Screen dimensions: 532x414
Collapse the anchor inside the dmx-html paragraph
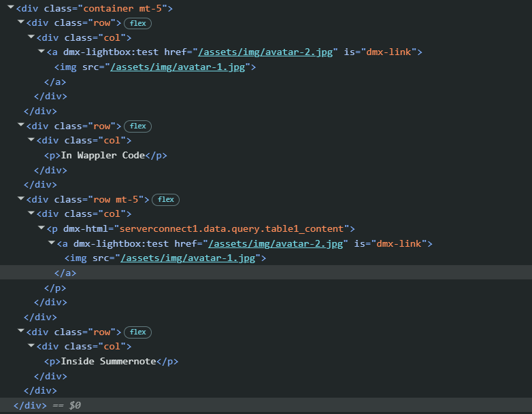click(x=52, y=243)
